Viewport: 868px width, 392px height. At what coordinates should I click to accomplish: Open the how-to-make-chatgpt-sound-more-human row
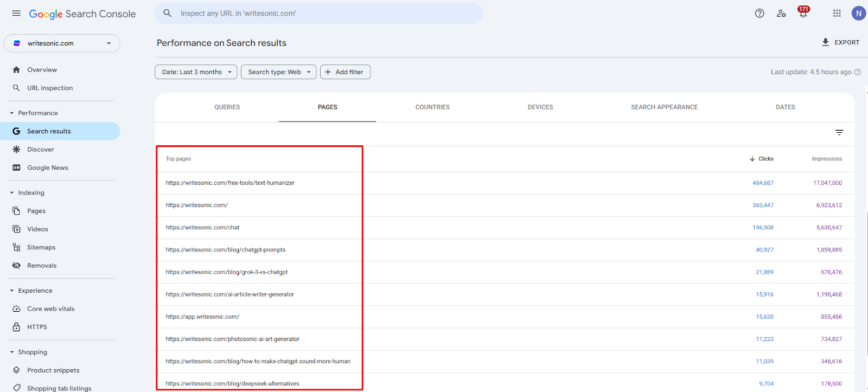505,361
